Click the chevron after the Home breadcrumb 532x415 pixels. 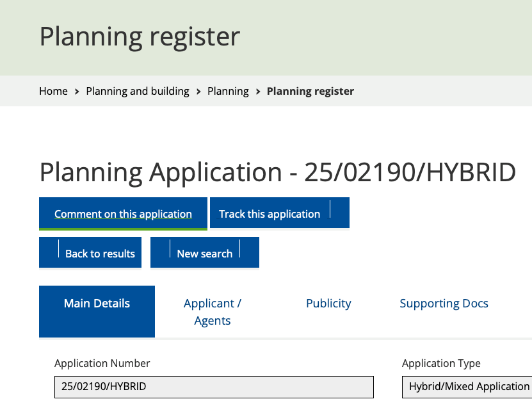click(77, 92)
